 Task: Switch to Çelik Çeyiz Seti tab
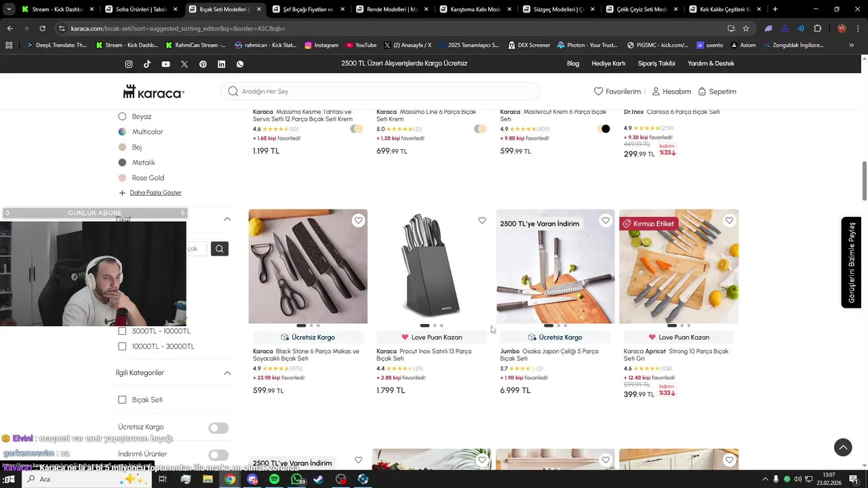[643, 9]
